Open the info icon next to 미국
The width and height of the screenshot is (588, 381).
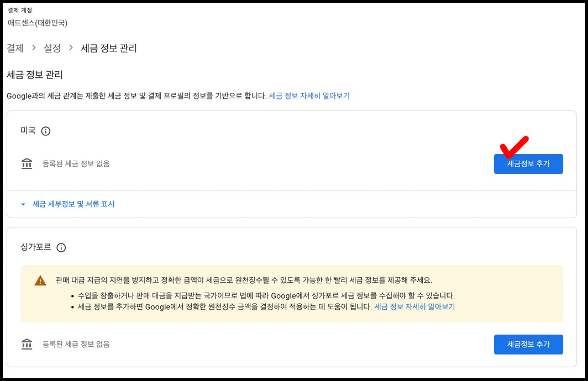pos(46,131)
